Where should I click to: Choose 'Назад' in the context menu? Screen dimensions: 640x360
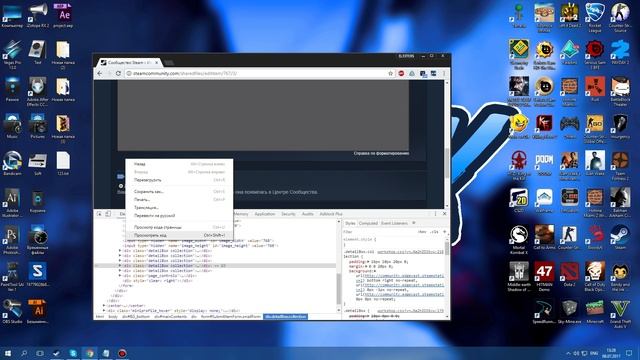[179, 164]
